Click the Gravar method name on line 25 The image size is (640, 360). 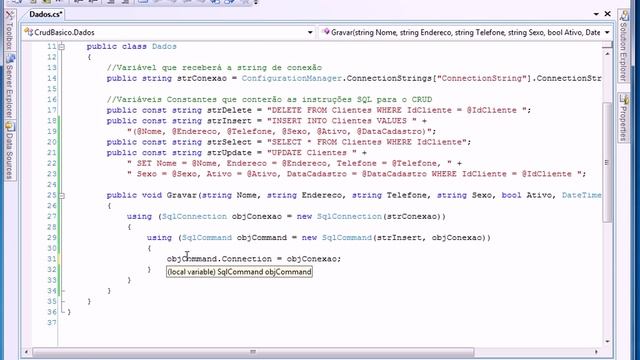pos(182,195)
